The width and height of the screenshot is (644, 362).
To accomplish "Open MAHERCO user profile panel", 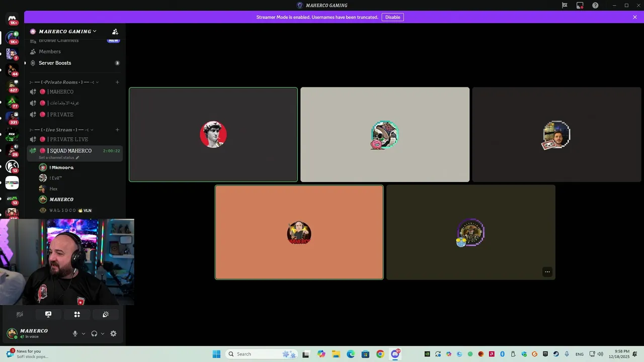I will coord(34,333).
